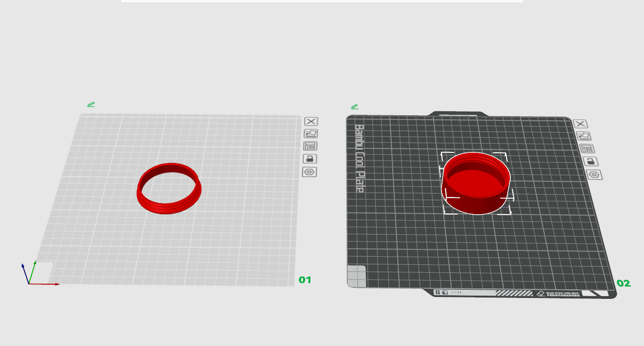This screenshot has width=644, height=346.
Task: Open plate settings for plate 02
Action: point(595,175)
